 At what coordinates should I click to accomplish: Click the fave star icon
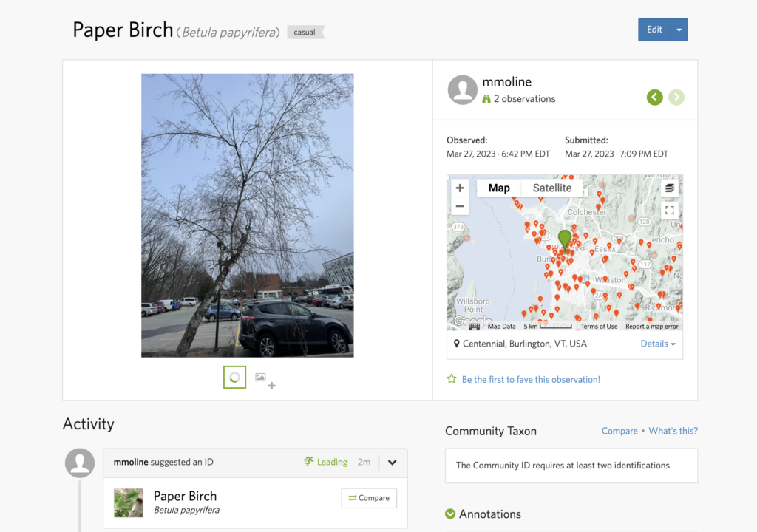[x=452, y=379]
